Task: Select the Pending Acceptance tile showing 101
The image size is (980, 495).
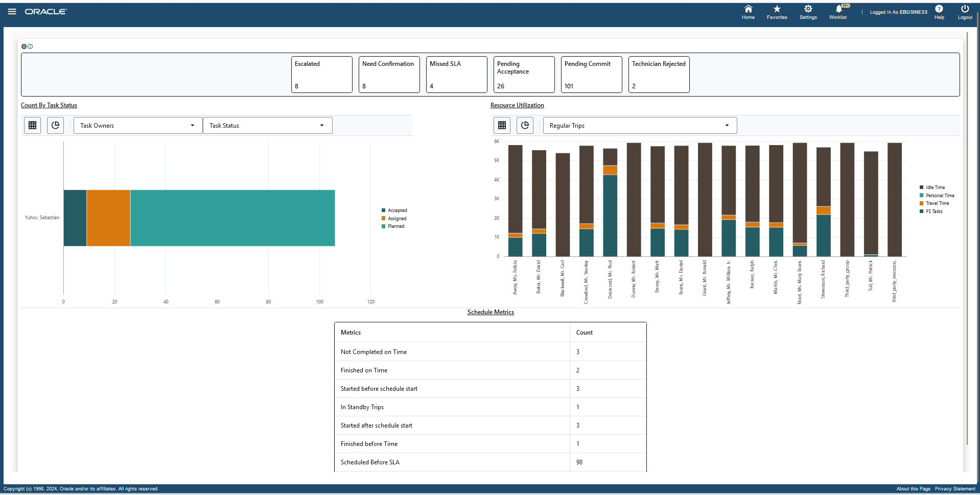Action: pyautogui.click(x=591, y=75)
